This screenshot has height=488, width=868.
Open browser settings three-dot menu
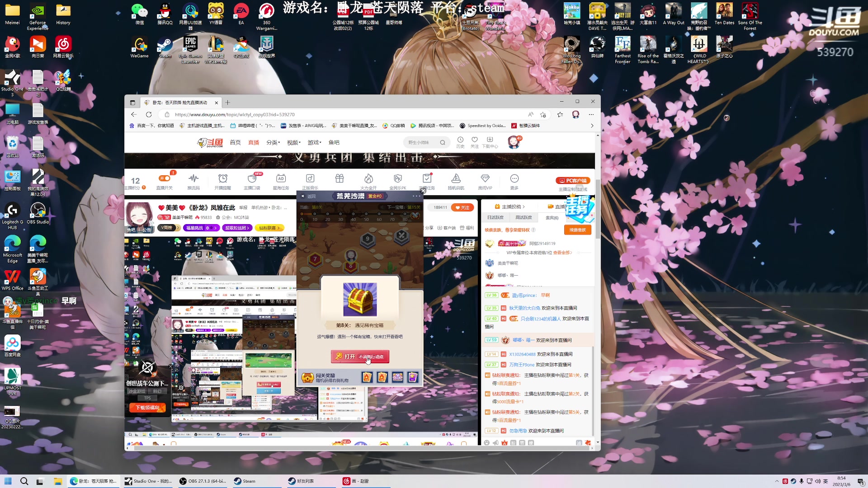coord(591,114)
